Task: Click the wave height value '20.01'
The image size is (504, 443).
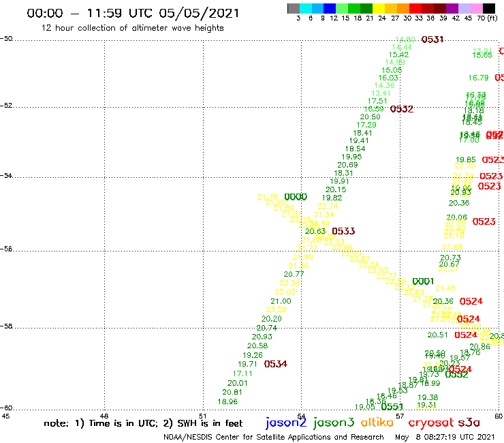Action: 238,384
